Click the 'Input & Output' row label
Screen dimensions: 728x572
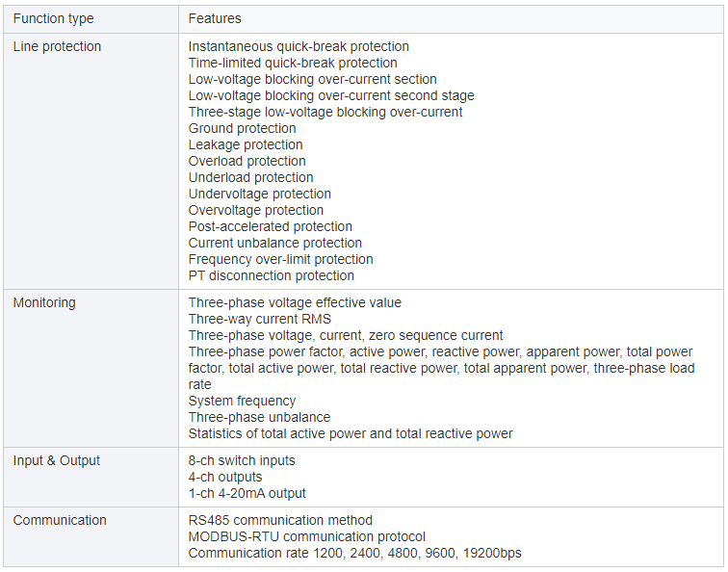point(56,460)
